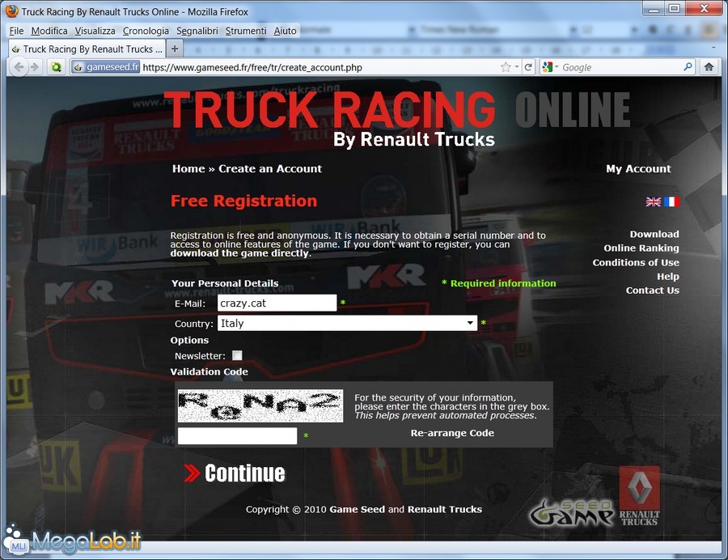728x560 pixels.
Task: Open the Segnalibri menu
Action: point(197,31)
